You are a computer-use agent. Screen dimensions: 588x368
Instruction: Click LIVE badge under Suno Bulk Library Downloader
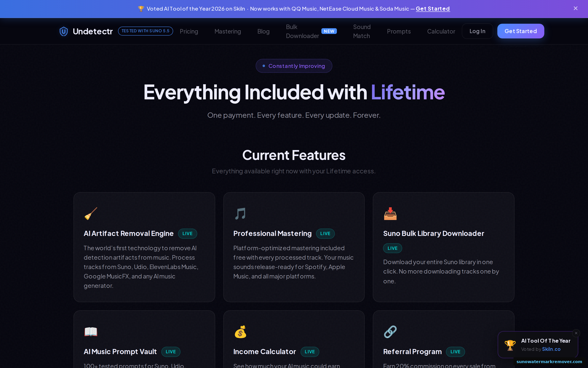[x=392, y=248]
